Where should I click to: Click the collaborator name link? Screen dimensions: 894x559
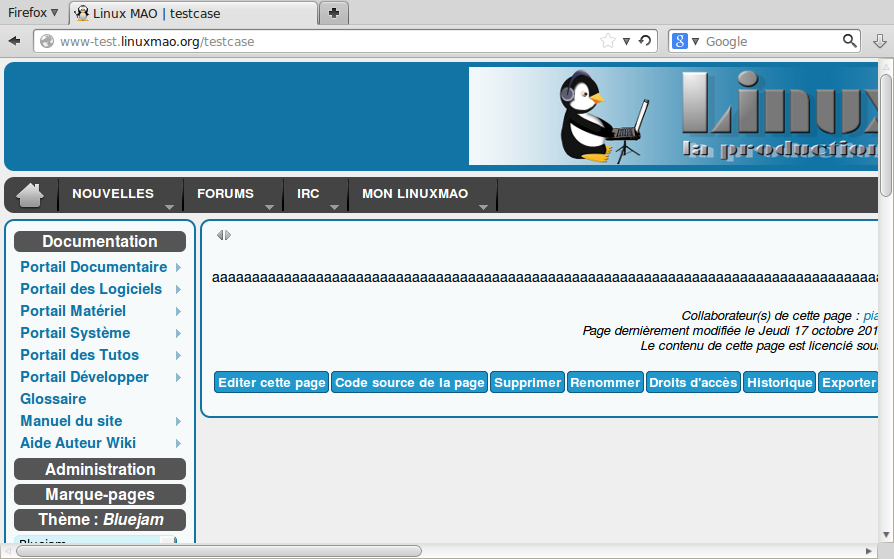[x=871, y=315]
